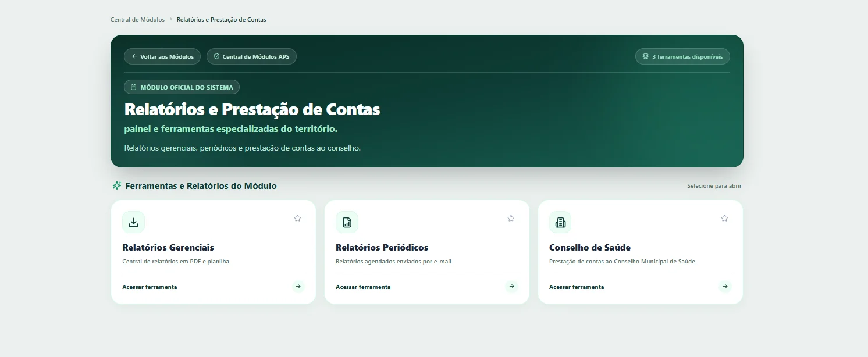Click the breadcrumb chevron separator
Screen dimensions: 868x357
170,20
